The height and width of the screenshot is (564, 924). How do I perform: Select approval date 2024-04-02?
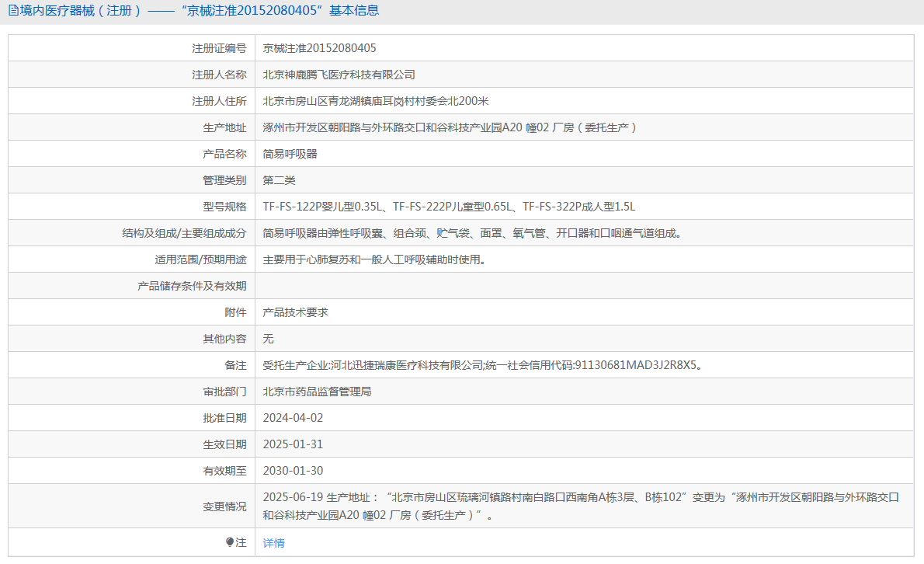point(293,418)
